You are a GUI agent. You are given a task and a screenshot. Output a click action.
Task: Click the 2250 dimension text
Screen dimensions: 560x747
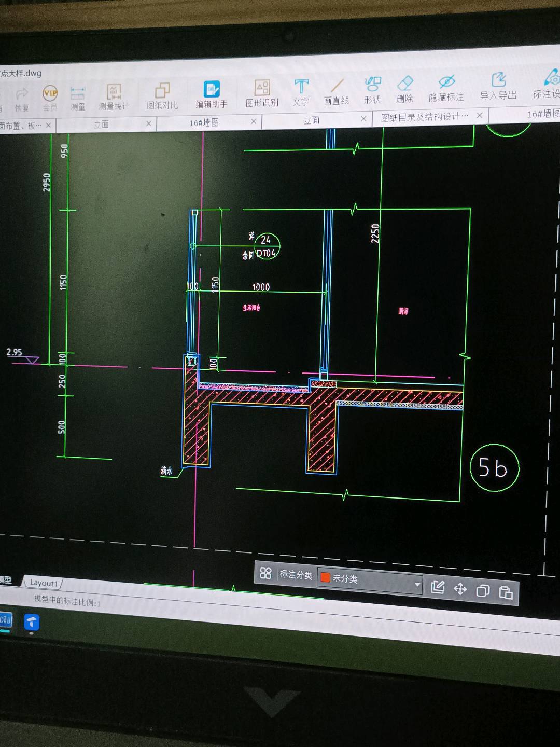click(x=375, y=233)
